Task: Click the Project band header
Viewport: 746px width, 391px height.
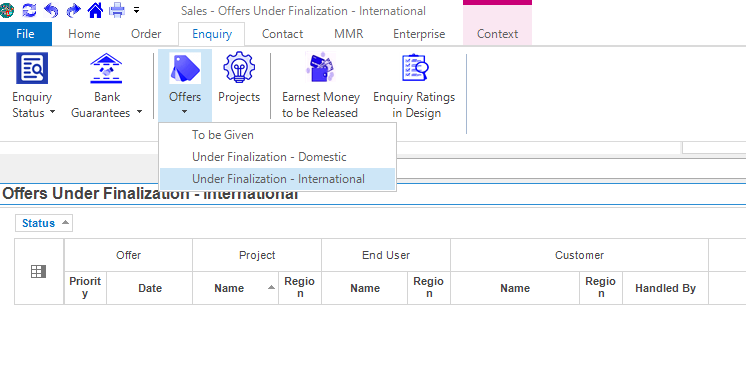Action: (x=257, y=255)
